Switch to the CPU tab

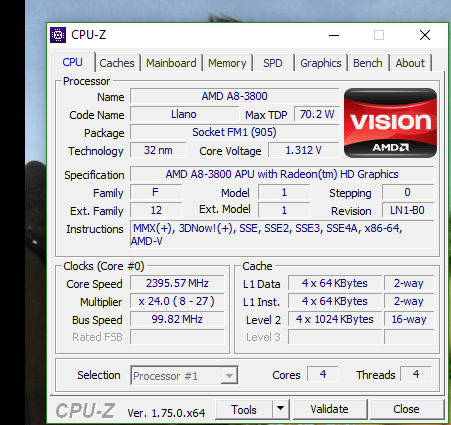72,62
